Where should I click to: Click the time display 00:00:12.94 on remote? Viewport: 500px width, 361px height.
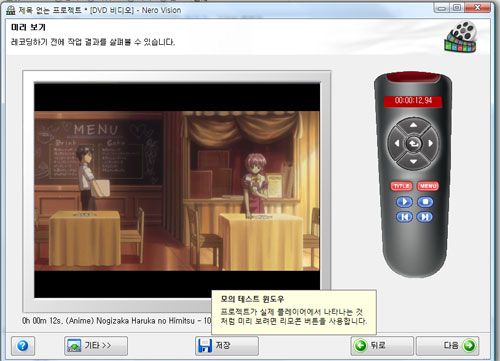413,101
